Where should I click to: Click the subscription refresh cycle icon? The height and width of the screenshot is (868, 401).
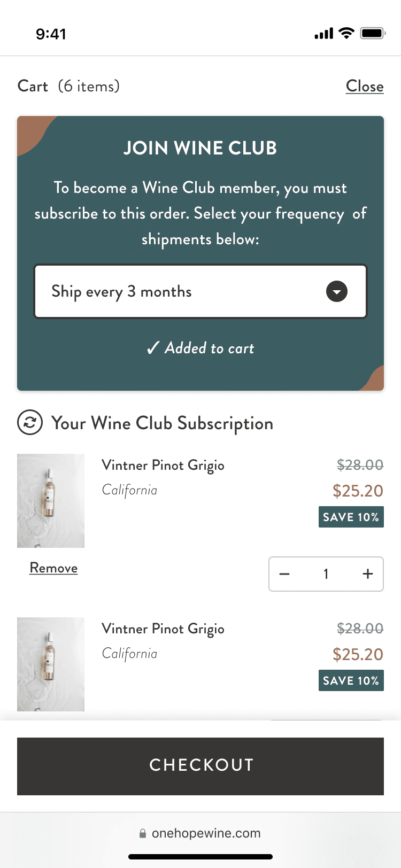pos(30,423)
